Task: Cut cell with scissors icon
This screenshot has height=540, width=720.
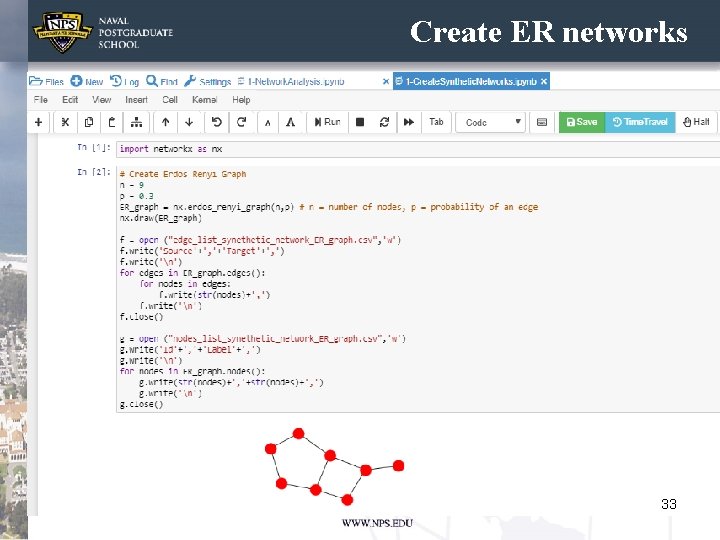Action: 65,122
